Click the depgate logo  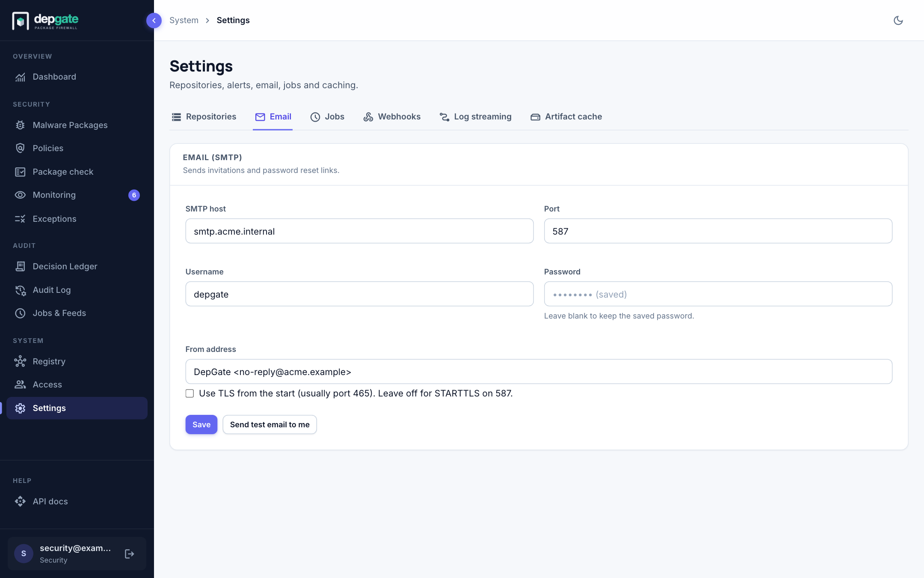pyautogui.click(x=45, y=21)
